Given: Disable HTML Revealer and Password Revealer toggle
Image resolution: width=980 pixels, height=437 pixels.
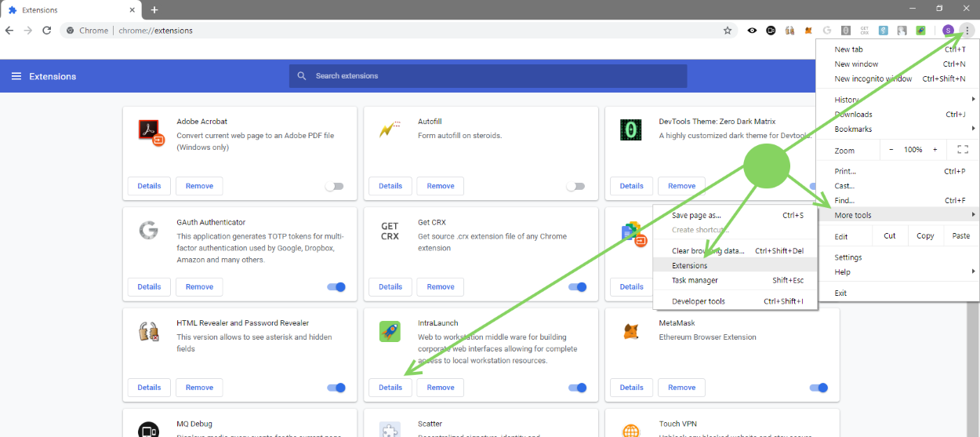Looking at the screenshot, I should pos(336,388).
